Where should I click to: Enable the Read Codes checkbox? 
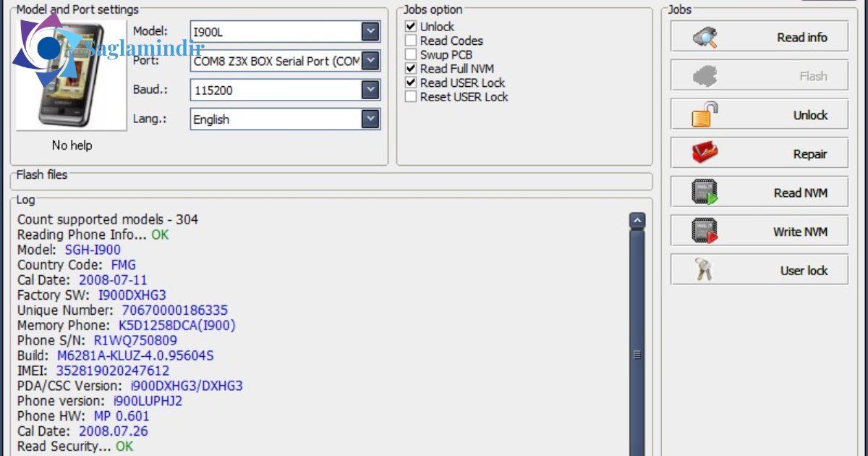[411, 41]
